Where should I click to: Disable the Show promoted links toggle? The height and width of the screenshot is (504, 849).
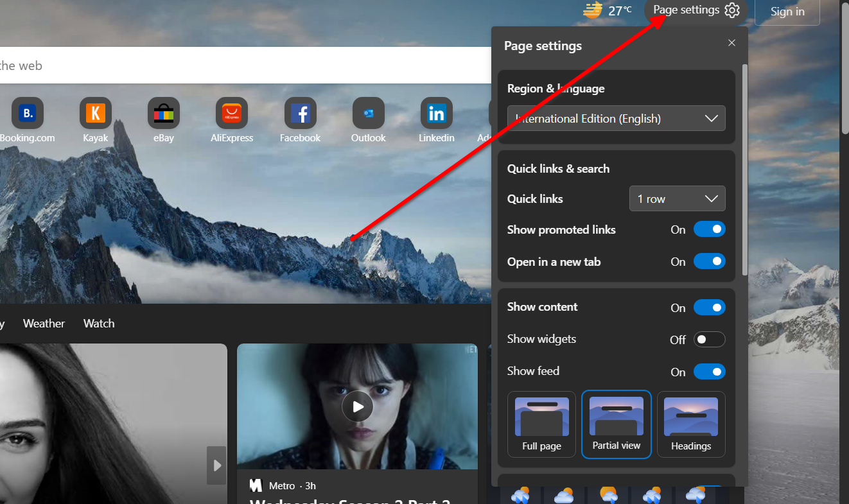click(709, 229)
